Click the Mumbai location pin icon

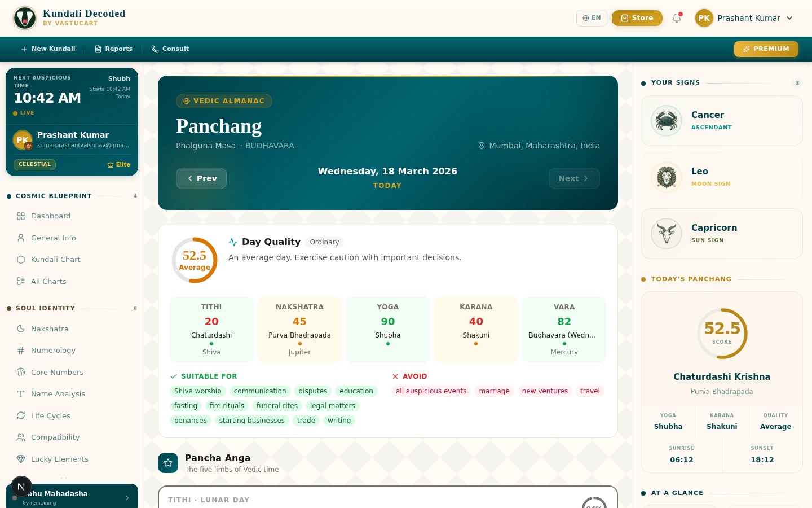tap(482, 146)
